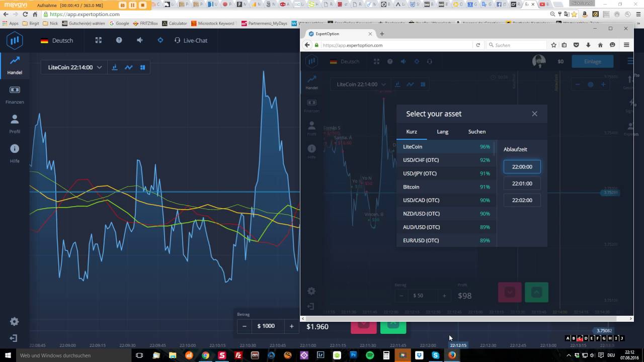Image resolution: width=644 pixels, height=362 pixels.
Task: Switch to the Lang tab
Action: [443, 132]
